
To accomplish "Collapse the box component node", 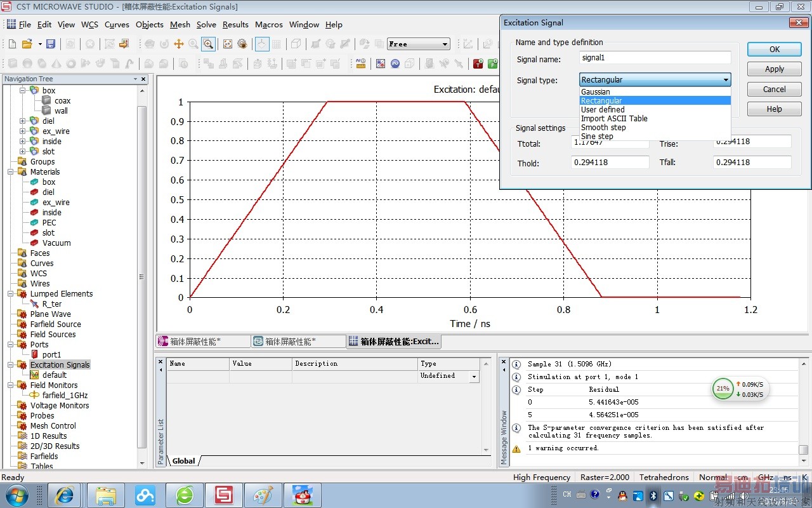I will coord(22,91).
